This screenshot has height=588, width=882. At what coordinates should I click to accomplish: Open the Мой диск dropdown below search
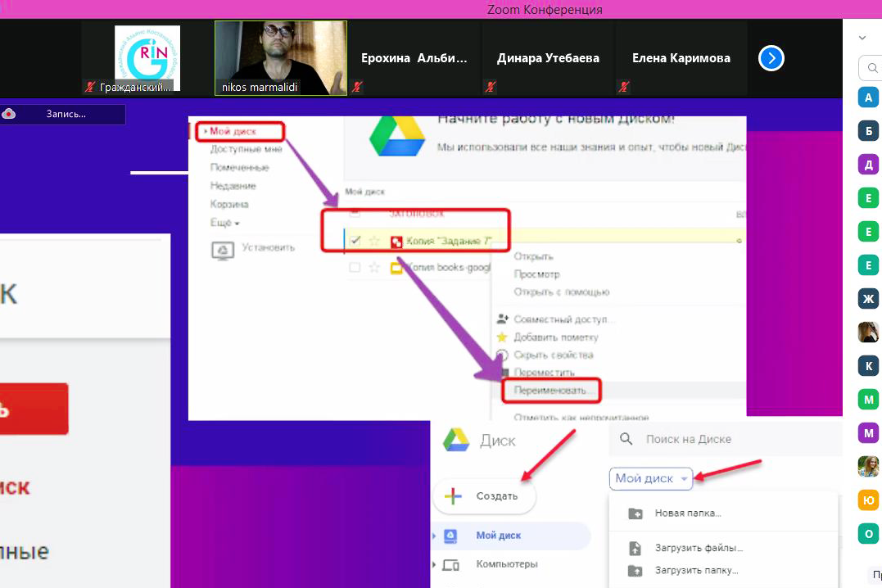coord(652,478)
